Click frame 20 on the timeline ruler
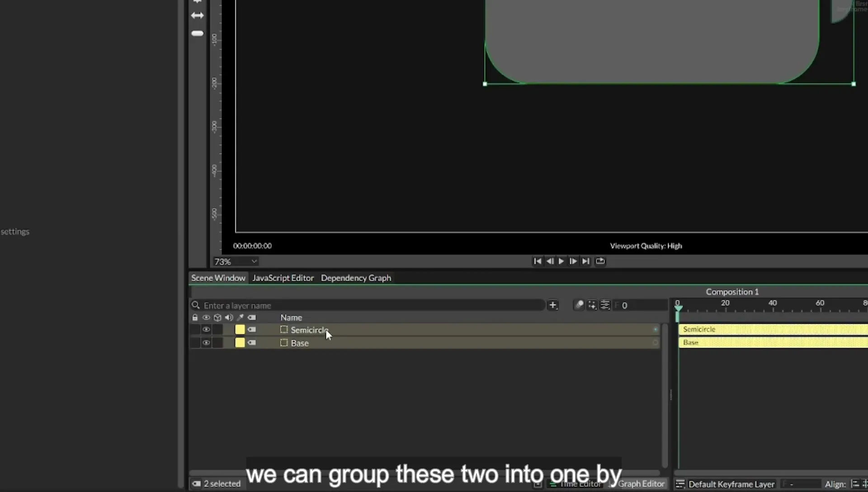868x492 pixels. (725, 303)
